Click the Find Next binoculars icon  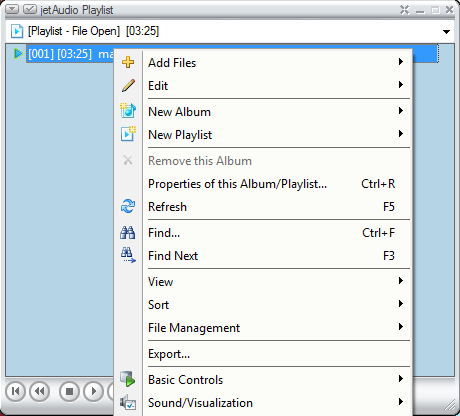tap(128, 255)
